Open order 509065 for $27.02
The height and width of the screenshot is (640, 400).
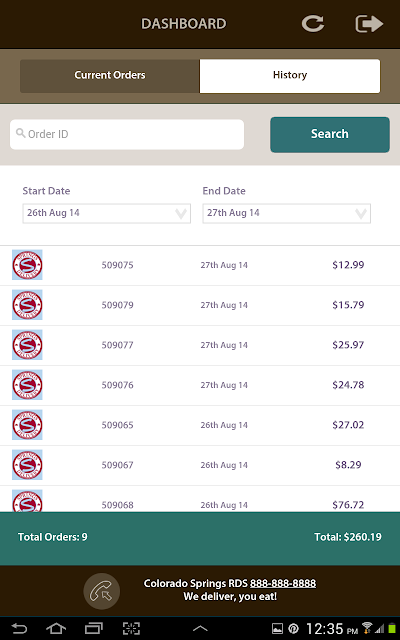click(x=200, y=425)
